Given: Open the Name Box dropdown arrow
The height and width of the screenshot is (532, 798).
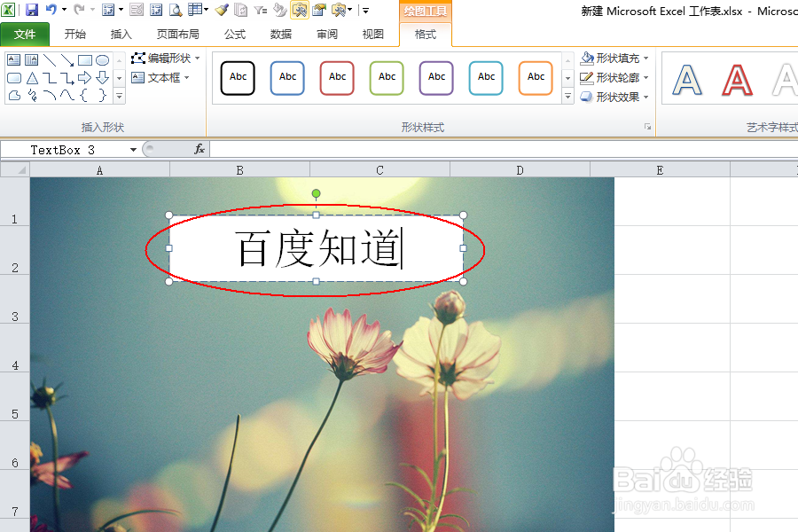Looking at the screenshot, I should 133,150.
